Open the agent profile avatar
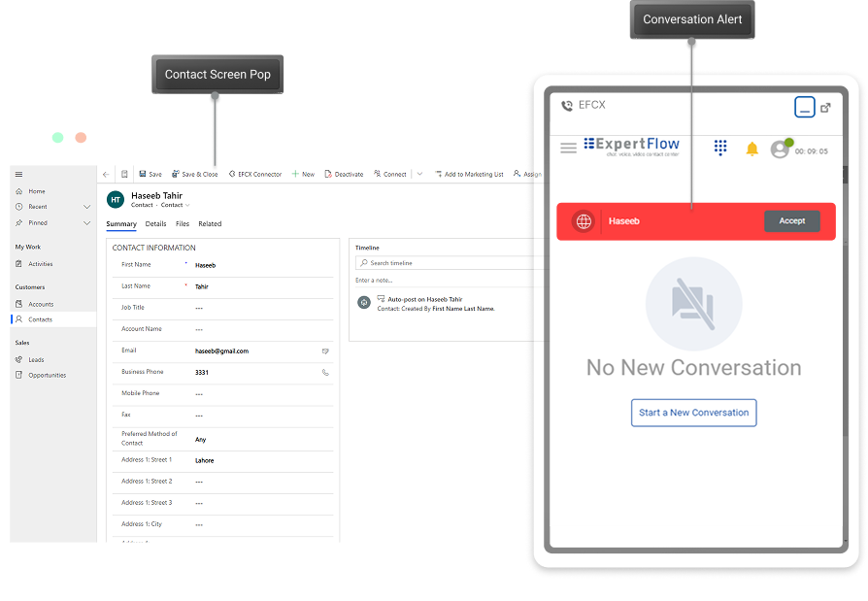Viewport: 868px width, 601px height. (x=780, y=150)
